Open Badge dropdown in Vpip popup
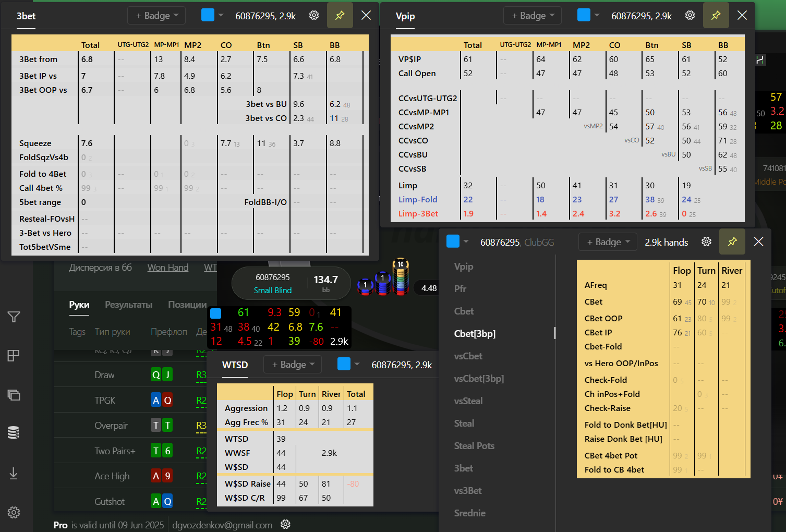 coord(533,16)
